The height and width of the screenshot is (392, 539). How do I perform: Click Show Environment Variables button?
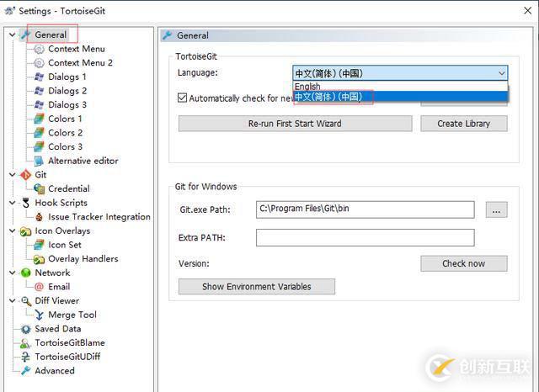256,287
